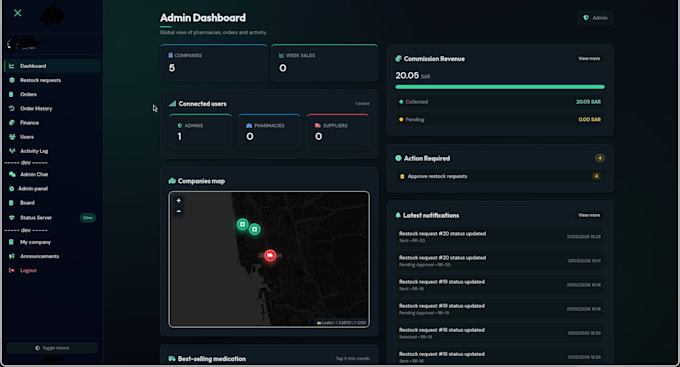Viewport: 680px width, 367px height.
Task: Open the Sent Restock request #19 notification
Action: click(500, 285)
